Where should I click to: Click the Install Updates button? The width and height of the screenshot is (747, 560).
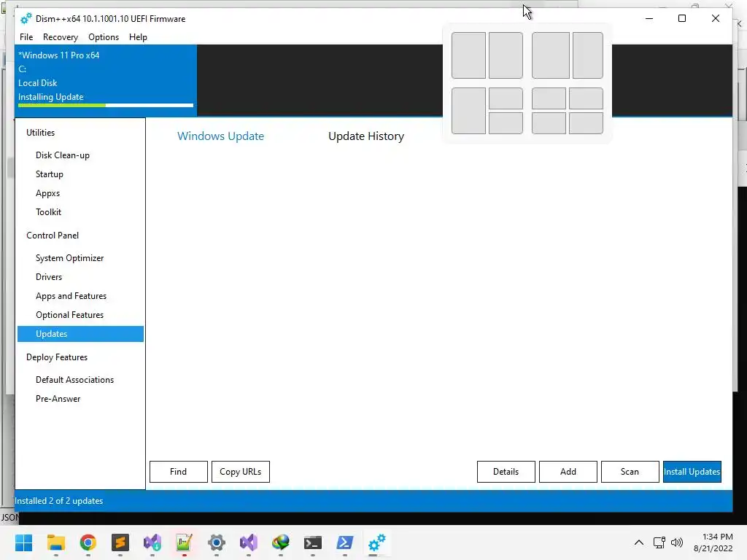pos(692,472)
